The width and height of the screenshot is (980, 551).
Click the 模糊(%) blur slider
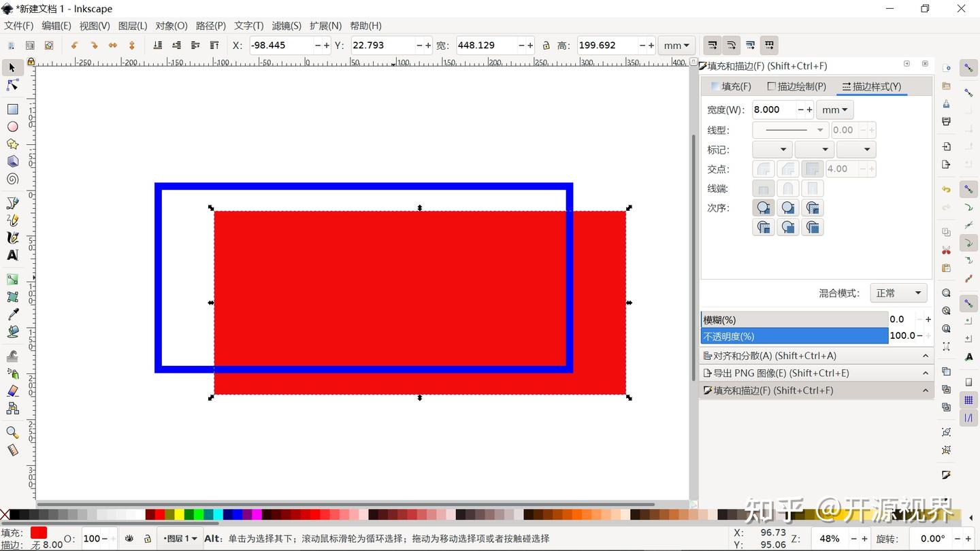(x=794, y=320)
